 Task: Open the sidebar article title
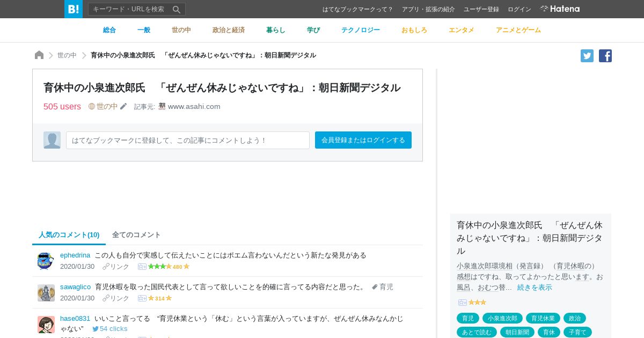click(530, 238)
